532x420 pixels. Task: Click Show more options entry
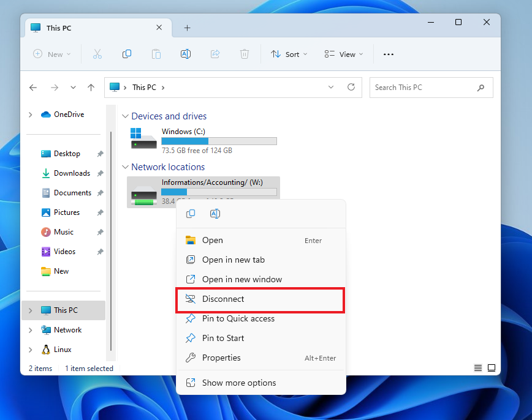pos(238,383)
